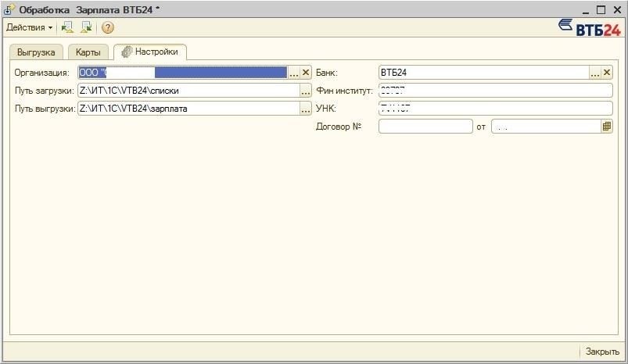Click the contract date field after от

[x=547, y=127]
